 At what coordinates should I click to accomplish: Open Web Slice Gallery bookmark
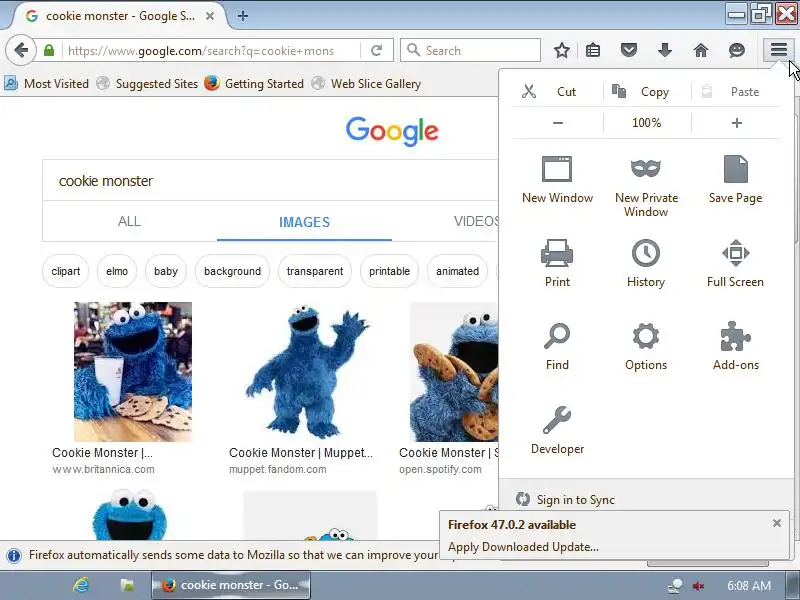click(x=367, y=84)
